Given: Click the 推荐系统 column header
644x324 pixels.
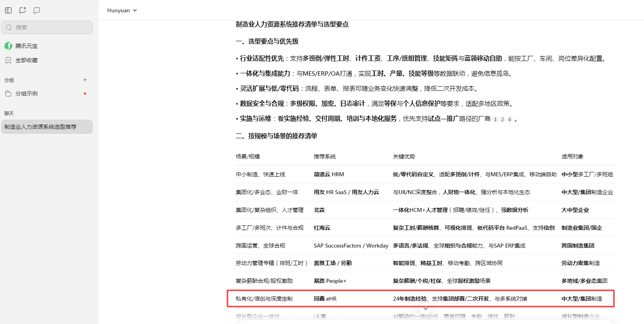Looking at the screenshot, I should (325, 156).
